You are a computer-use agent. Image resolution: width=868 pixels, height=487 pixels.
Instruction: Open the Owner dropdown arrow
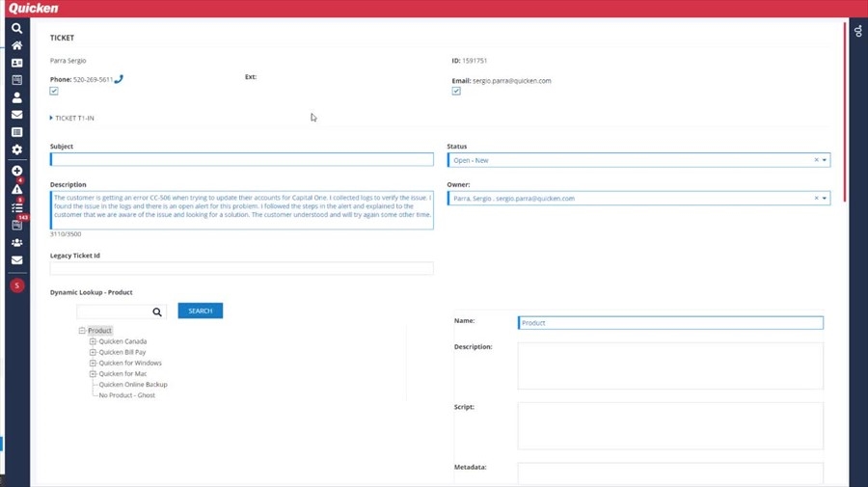(825, 199)
